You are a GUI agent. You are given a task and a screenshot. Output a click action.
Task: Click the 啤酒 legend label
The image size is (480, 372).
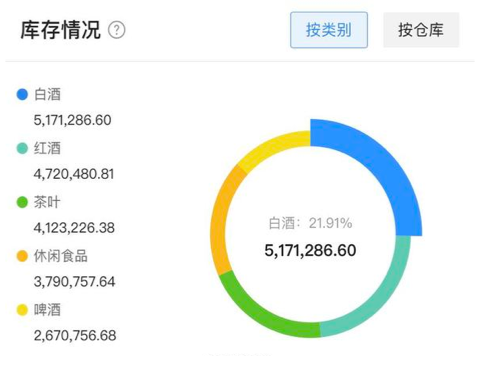47,310
